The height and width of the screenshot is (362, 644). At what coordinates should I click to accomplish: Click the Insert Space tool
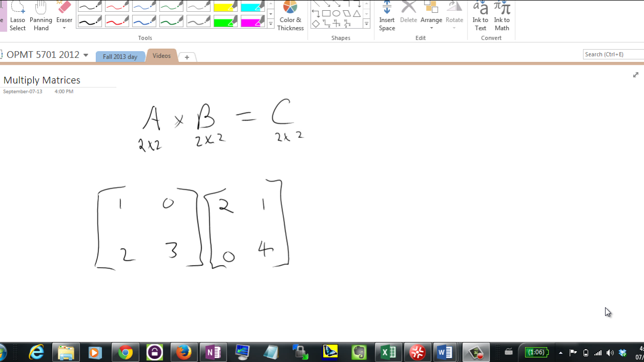coord(387,16)
